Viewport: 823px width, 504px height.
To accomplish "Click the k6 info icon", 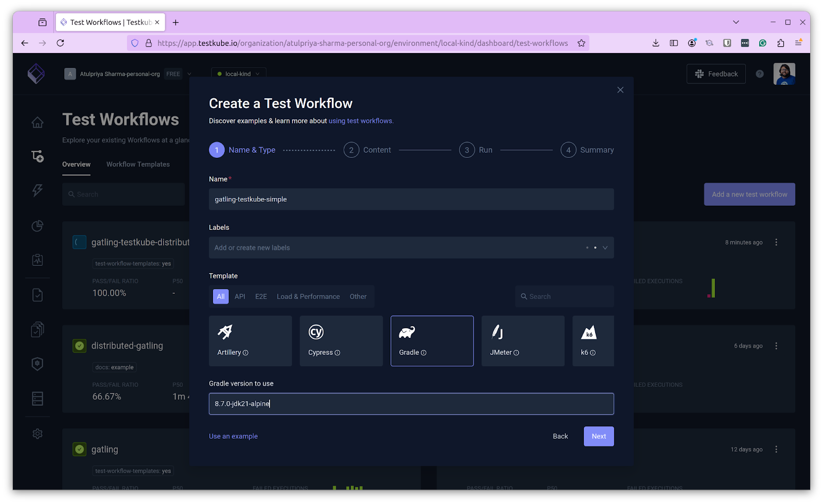I will (593, 353).
